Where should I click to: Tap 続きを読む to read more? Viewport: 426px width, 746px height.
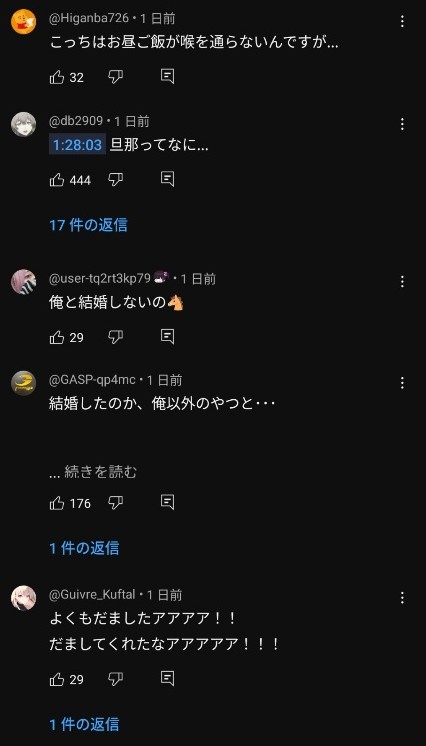pyautogui.click(x=100, y=472)
